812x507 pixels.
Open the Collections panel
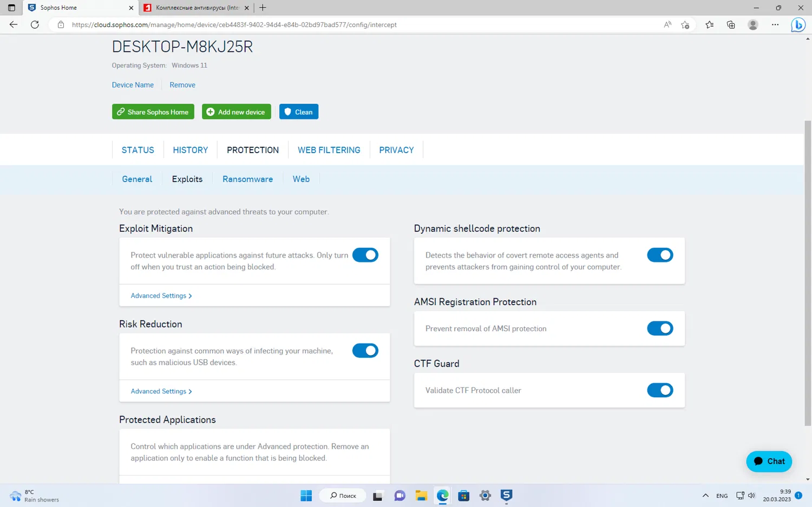pyautogui.click(x=731, y=24)
